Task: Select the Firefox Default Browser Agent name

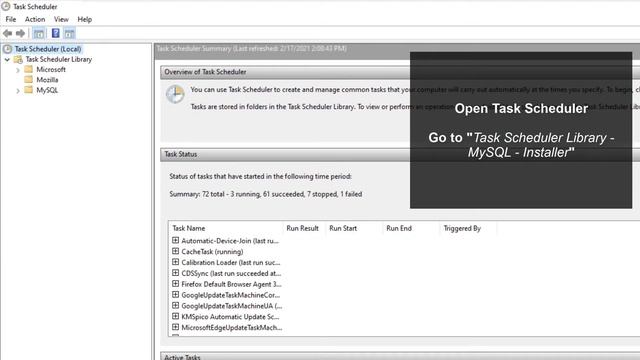Action: (x=231, y=284)
